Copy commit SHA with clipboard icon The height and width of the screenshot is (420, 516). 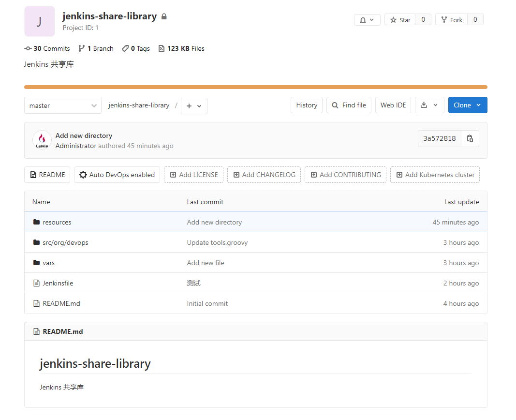[x=470, y=138]
